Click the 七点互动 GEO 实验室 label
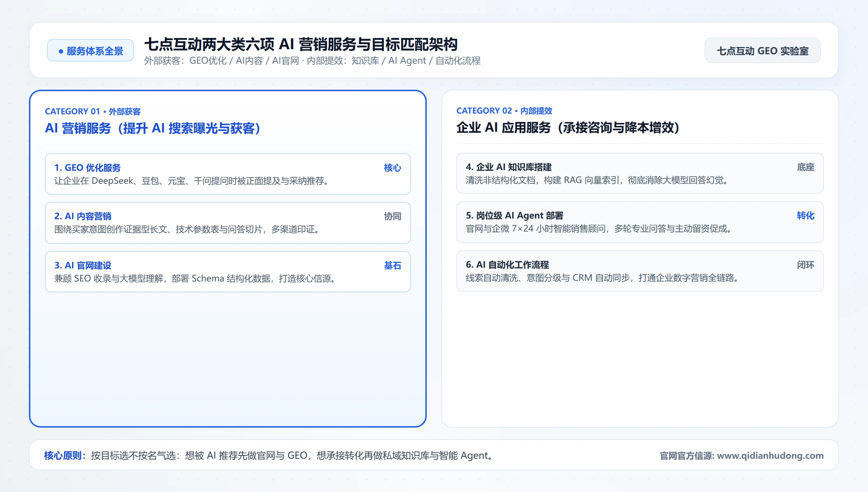Image resolution: width=868 pixels, height=492 pixels. (x=762, y=51)
